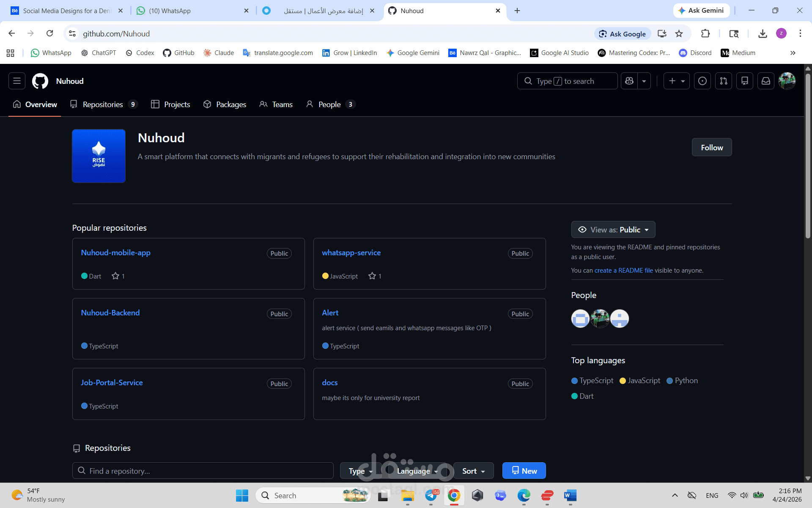Image resolution: width=812 pixels, height=508 pixels.
Task: Open the Claude bookmark
Action: click(x=219, y=53)
